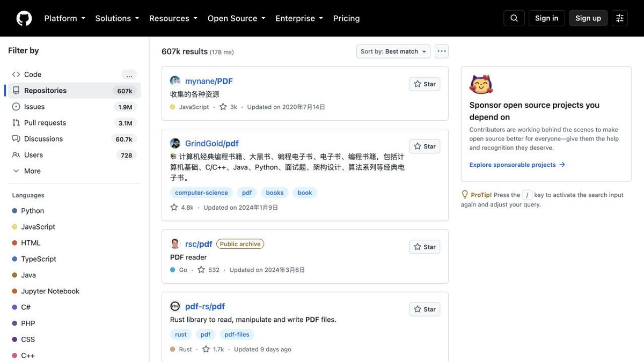Open more search options ellipsis button
Viewport: 644px width, 362px height.
click(442, 51)
